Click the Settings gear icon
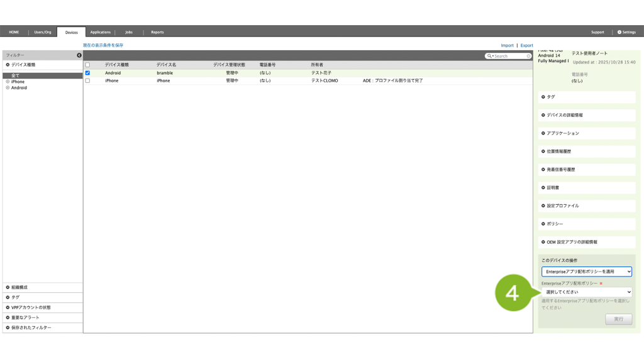The width and height of the screenshot is (644, 362). pos(619,32)
